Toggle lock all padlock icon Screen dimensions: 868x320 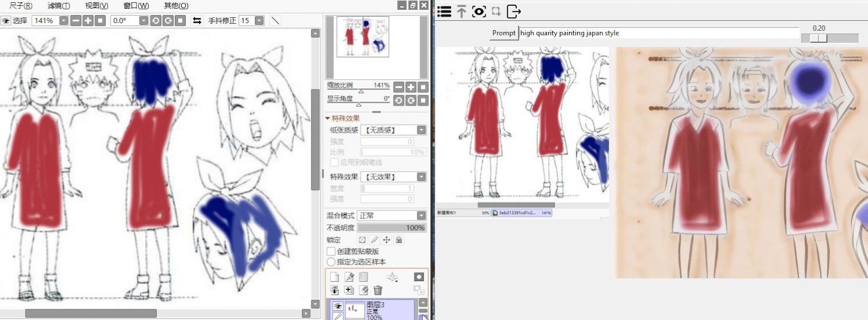point(399,240)
